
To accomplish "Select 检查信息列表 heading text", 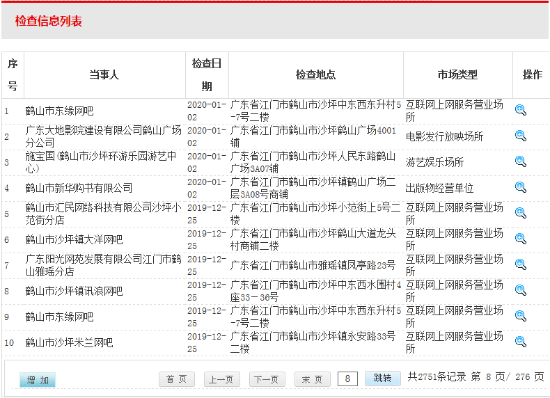I will click(48, 21).
